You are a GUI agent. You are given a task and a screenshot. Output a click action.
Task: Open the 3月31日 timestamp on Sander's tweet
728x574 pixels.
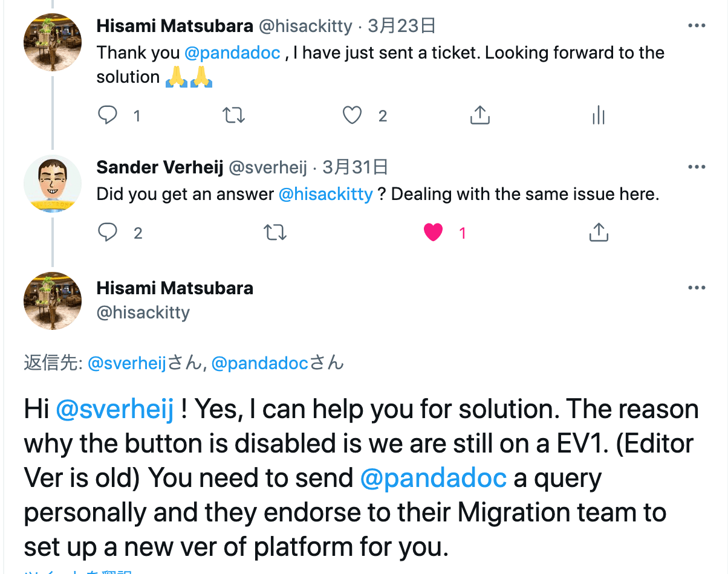point(355,167)
